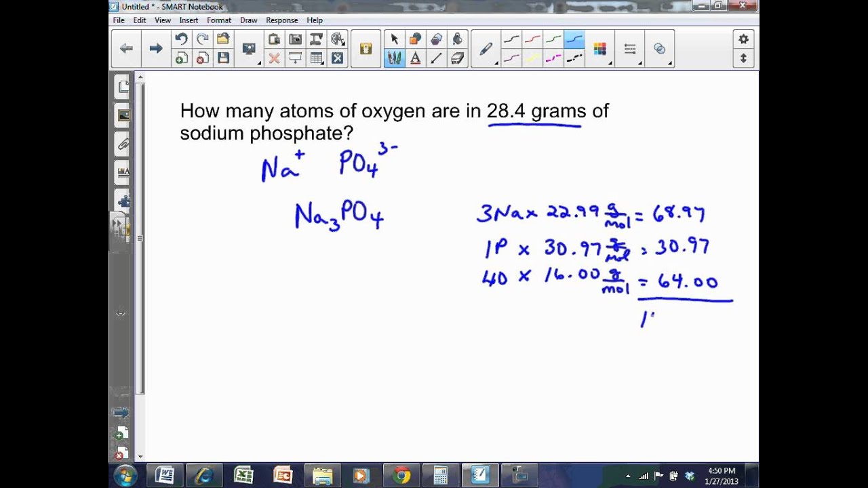868x488 pixels.
Task: Select the Text tool
Action: (x=415, y=58)
